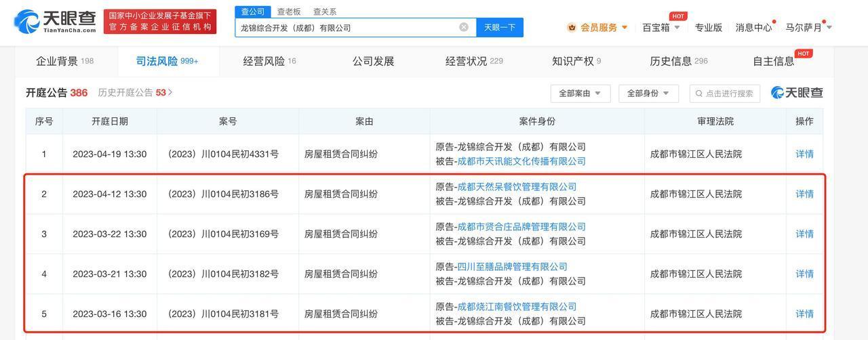View 详情 for case 民初4331号
This screenshot has width=868, height=340.
(x=804, y=154)
